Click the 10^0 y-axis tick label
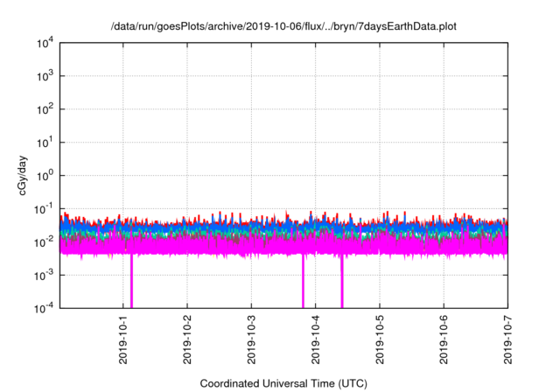The width and height of the screenshot is (560, 392). point(45,176)
